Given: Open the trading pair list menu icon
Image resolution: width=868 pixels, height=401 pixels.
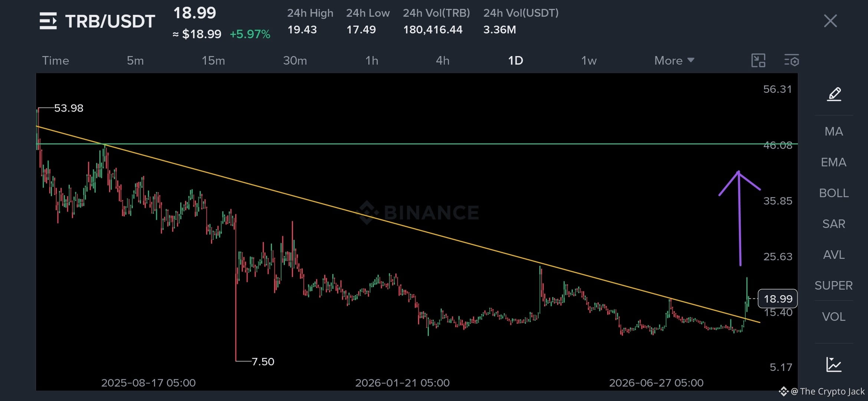Looking at the screenshot, I should pyautogui.click(x=48, y=21).
